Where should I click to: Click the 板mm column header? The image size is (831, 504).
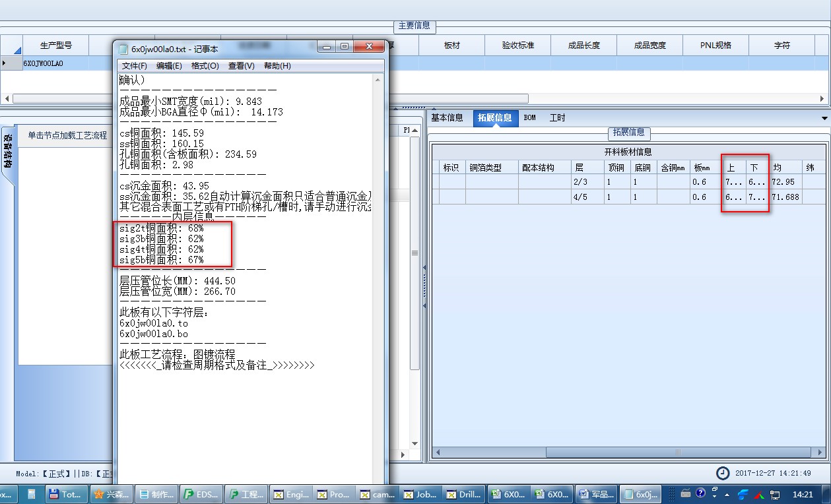point(706,168)
